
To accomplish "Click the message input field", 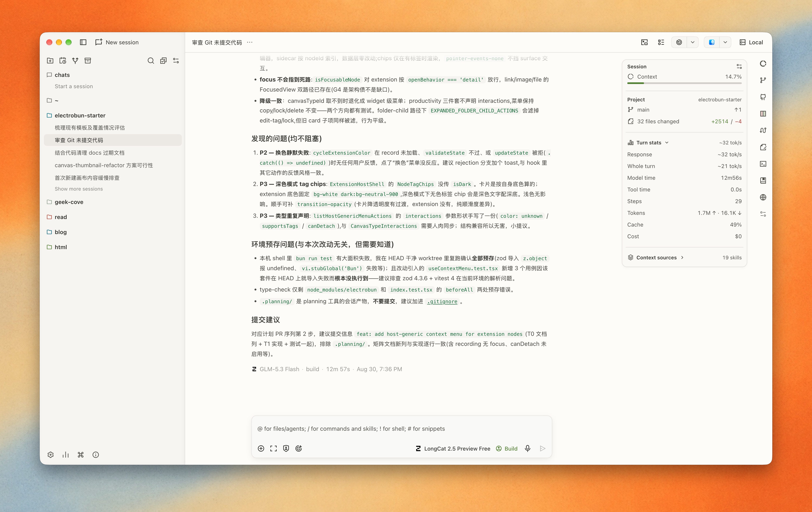I will pos(401,429).
